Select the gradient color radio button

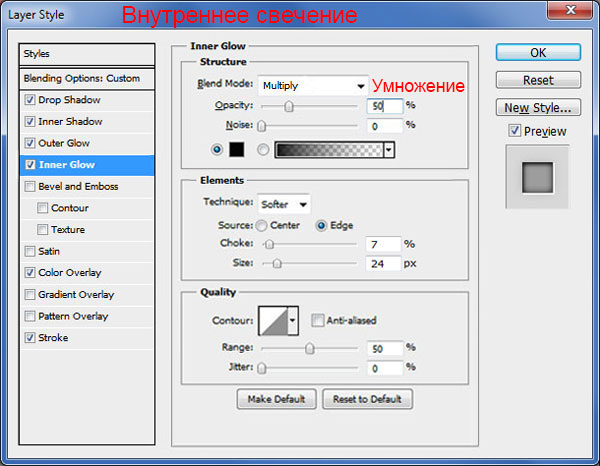[x=264, y=150]
